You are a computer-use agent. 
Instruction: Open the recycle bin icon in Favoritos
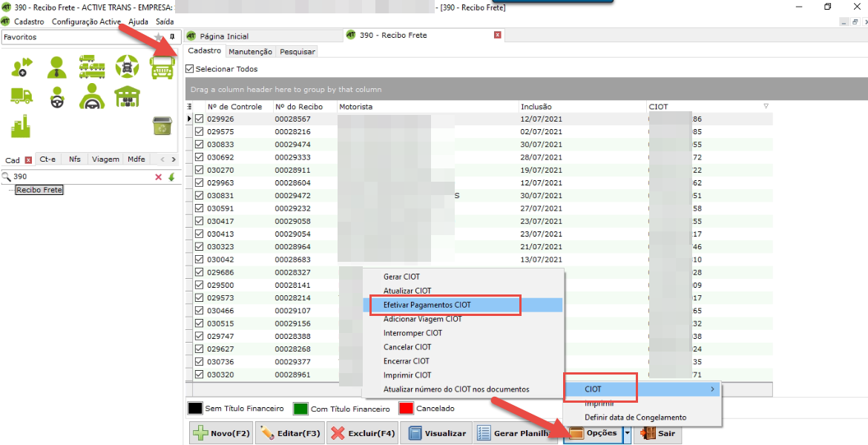162,125
